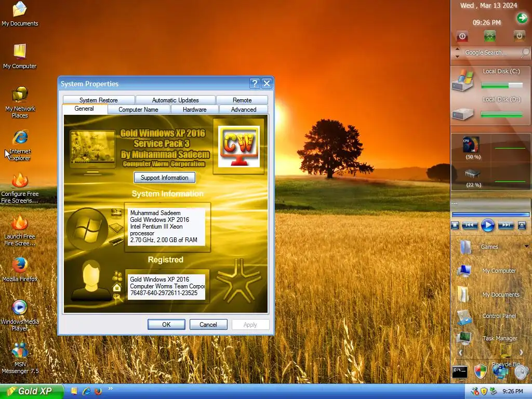Click the CPU meter gauge icon
Image resolution: width=532 pixels, height=399 pixels.
click(x=471, y=144)
